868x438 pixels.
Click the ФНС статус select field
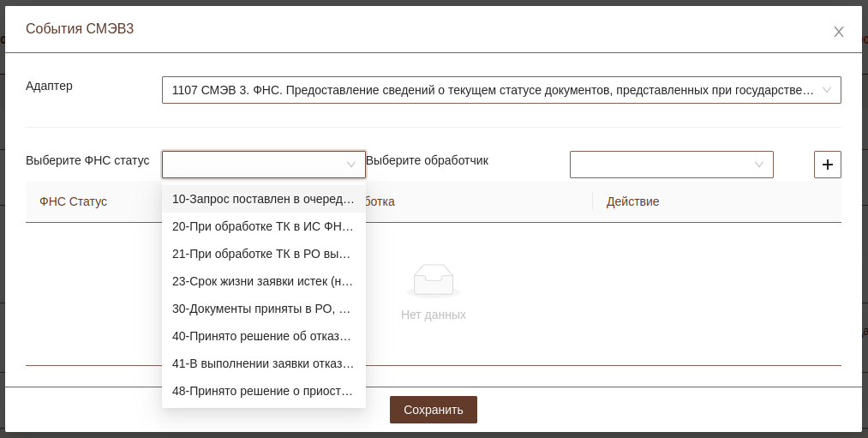[x=255, y=165]
